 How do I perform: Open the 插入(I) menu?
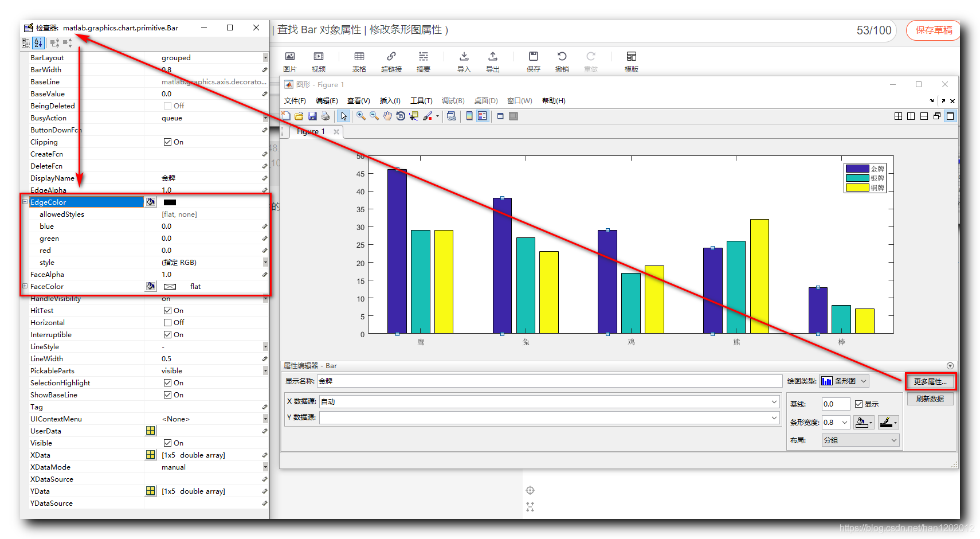click(390, 100)
